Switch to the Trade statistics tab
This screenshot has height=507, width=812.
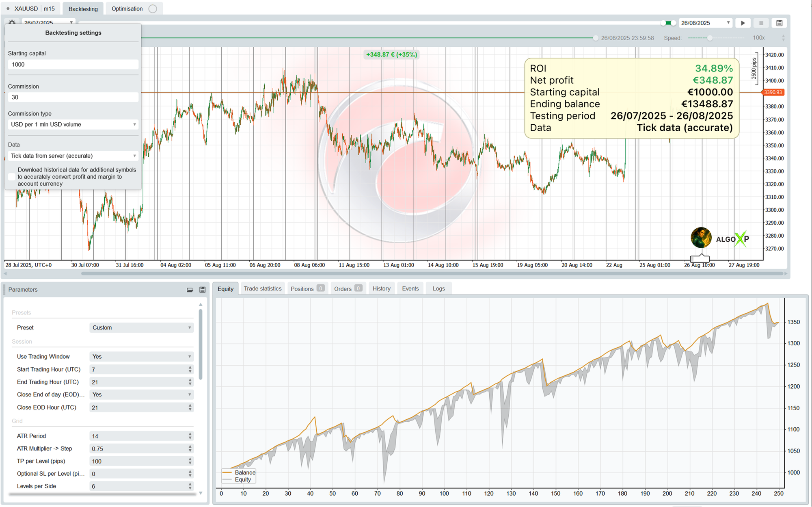tap(262, 288)
